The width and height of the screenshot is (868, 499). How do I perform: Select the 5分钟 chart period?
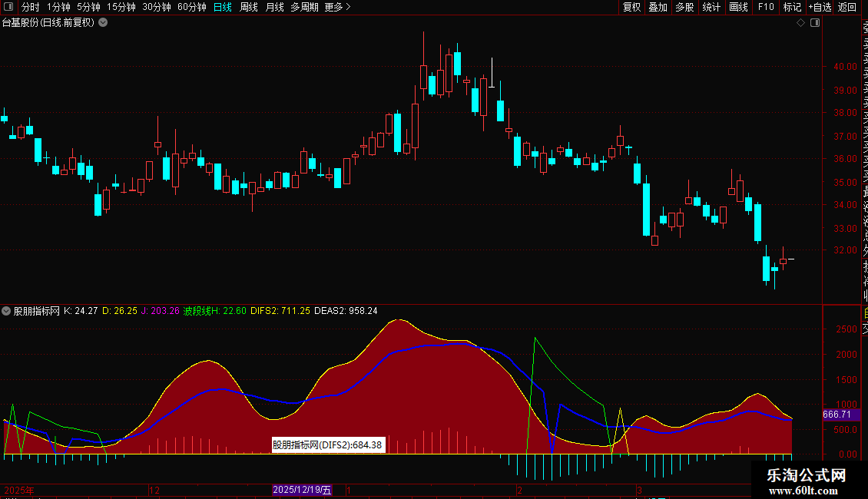click(88, 7)
